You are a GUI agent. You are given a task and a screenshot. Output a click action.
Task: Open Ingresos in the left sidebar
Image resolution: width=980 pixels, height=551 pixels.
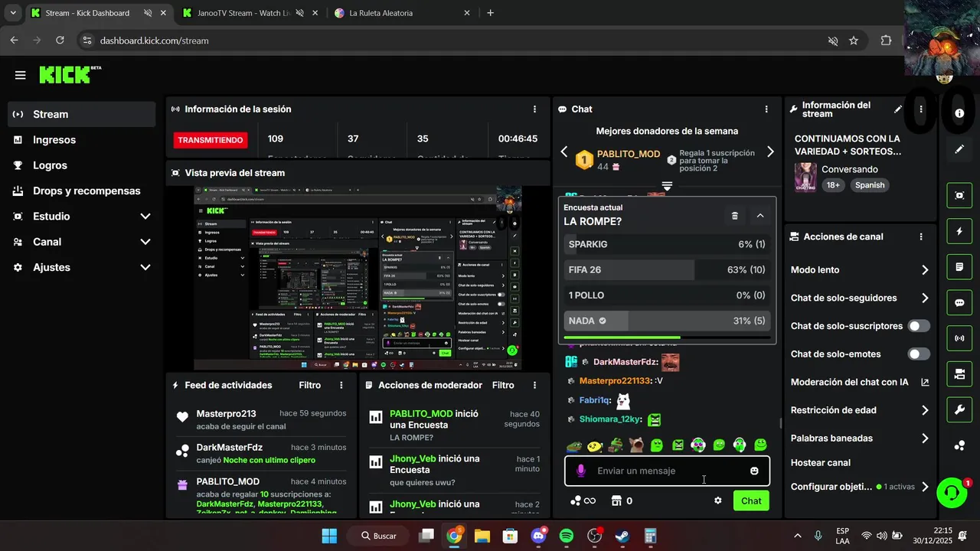tap(82, 140)
